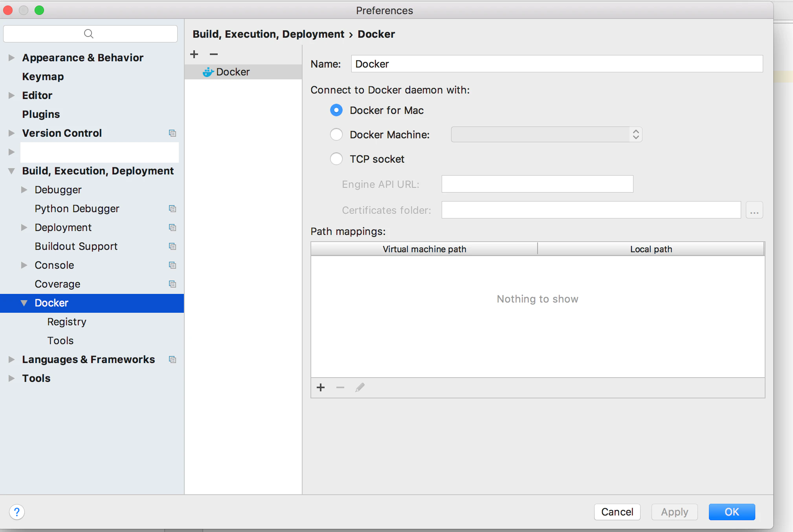
Task: Open Plugins settings
Action: (41, 114)
